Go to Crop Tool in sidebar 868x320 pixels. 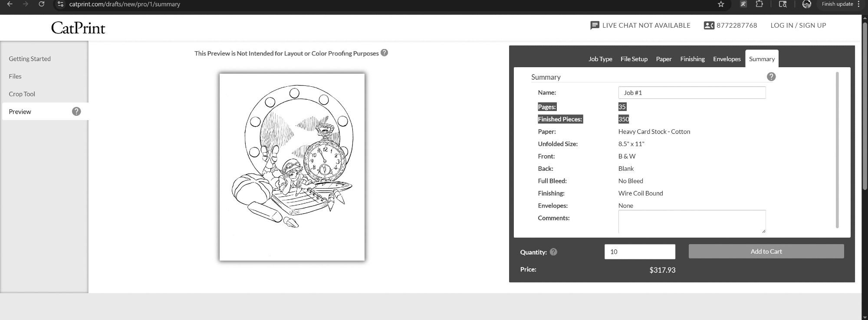(22, 94)
